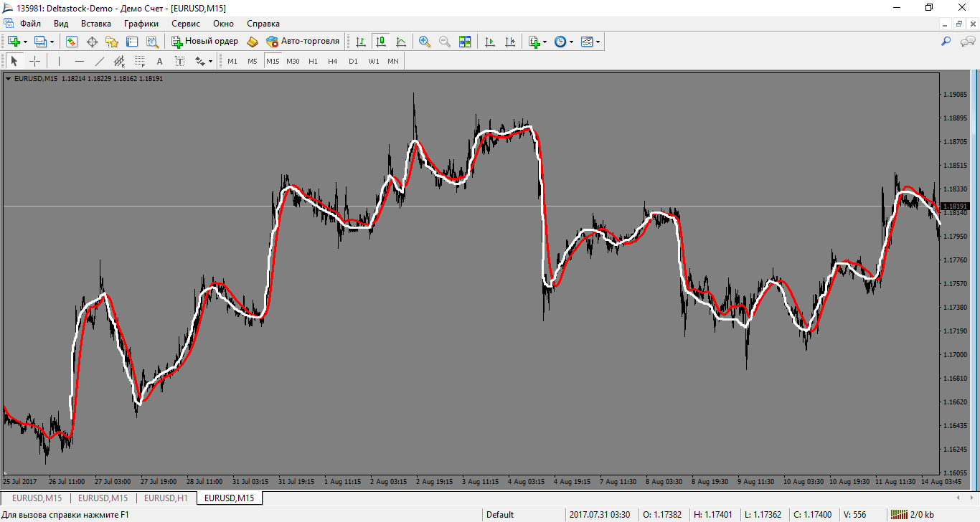
Task: Click the search magnifier icon
Action: (x=946, y=42)
